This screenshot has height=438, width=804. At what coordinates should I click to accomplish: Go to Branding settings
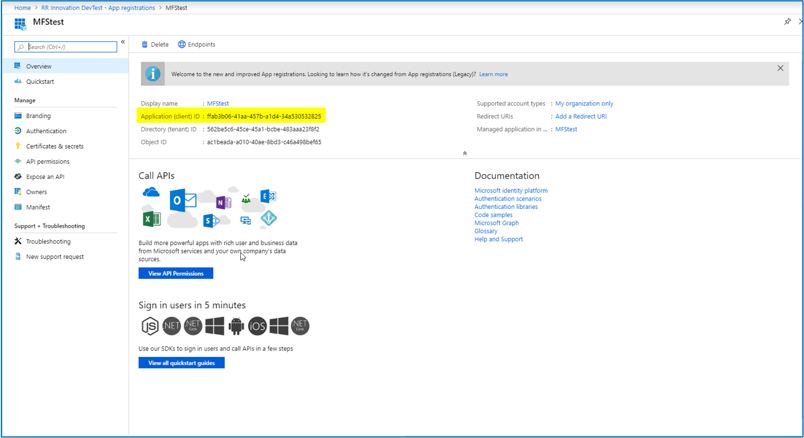(x=38, y=116)
